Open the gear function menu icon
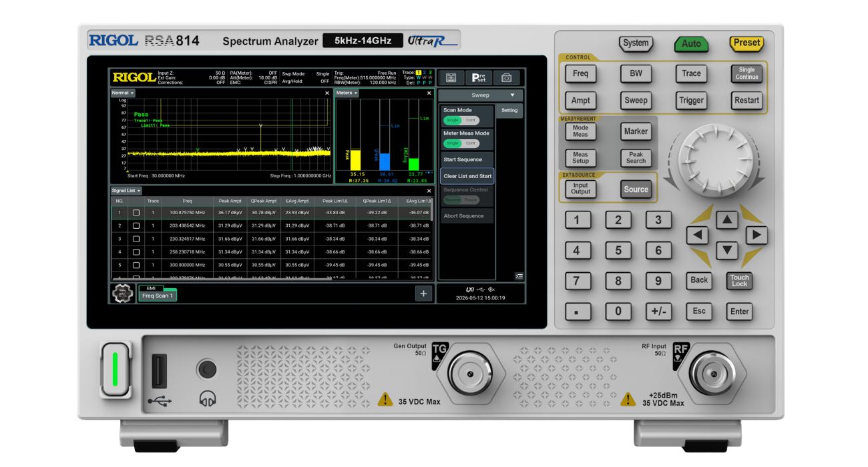 click(122, 294)
